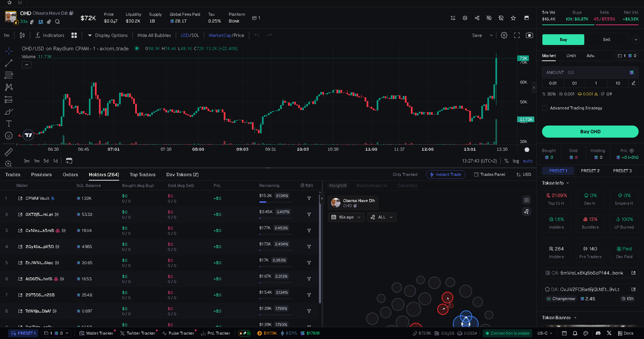Expand trading panel options chevron

[635, 39]
